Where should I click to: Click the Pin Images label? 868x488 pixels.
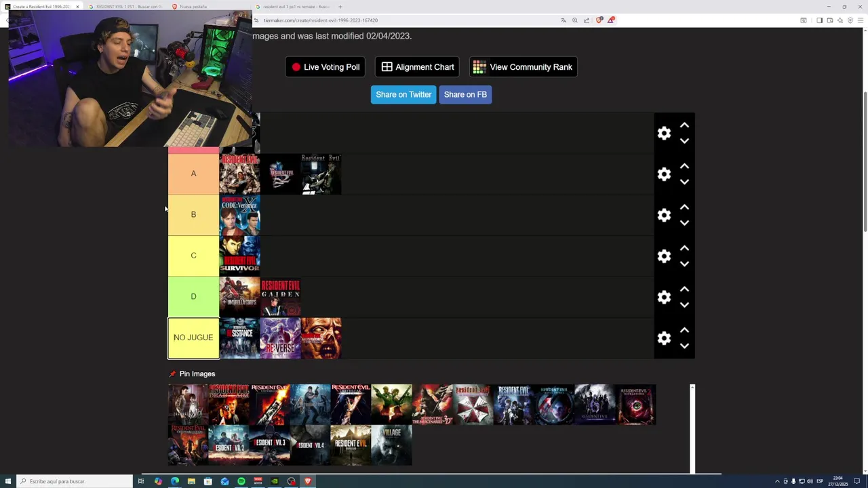197,374
